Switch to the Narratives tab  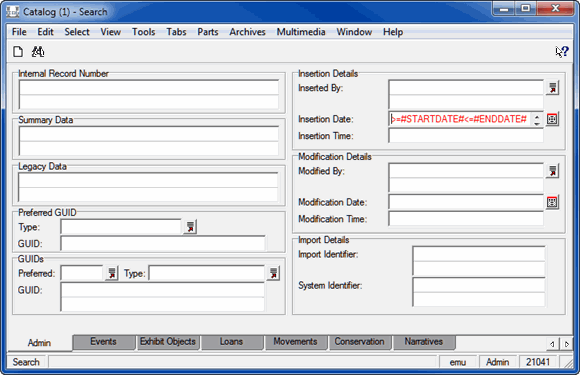click(x=424, y=342)
